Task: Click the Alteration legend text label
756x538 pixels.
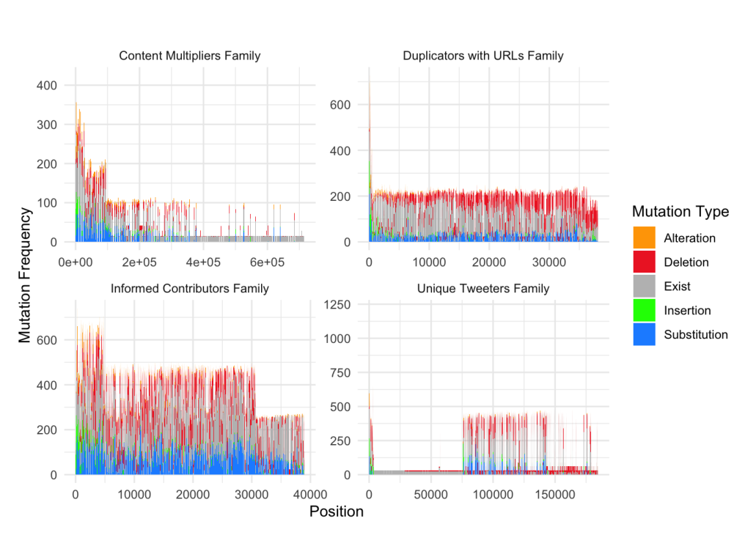Action: (689, 238)
